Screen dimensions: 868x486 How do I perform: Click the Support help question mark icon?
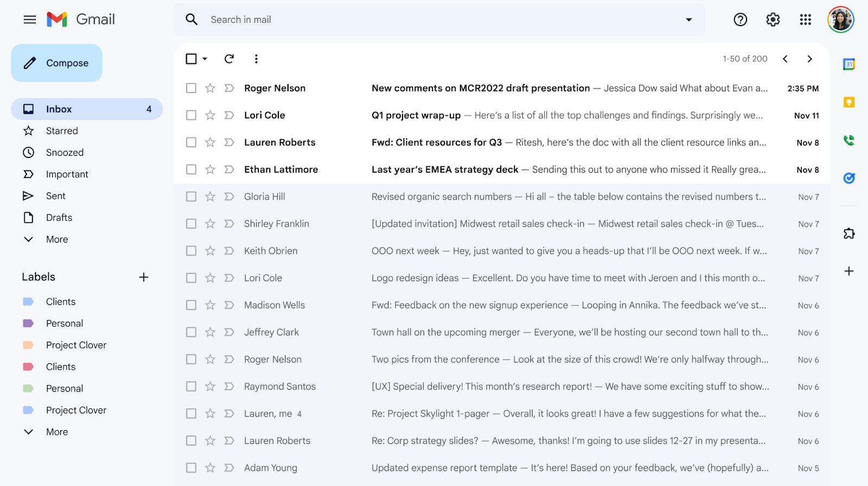click(740, 20)
